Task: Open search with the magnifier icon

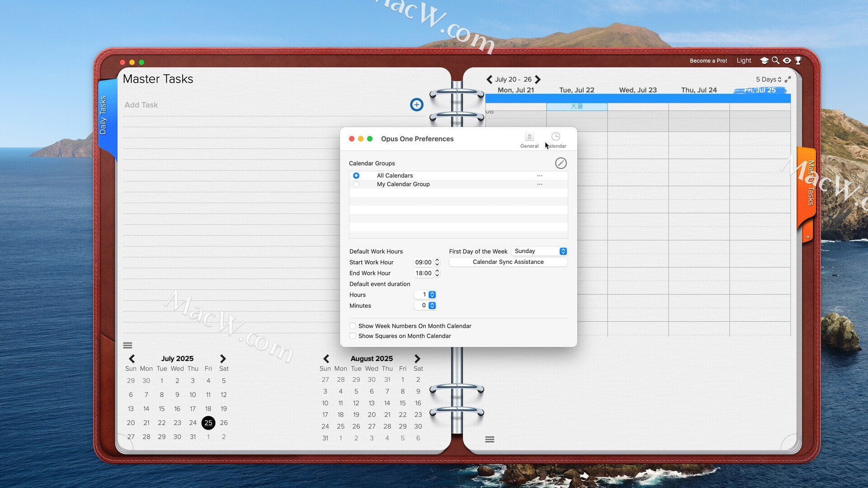Action: pyautogui.click(x=776, y=61)
